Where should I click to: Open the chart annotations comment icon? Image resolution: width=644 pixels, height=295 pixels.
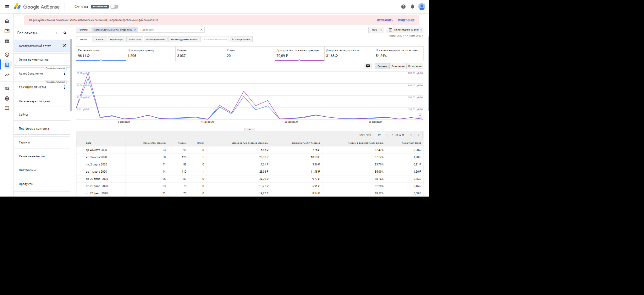368,66
